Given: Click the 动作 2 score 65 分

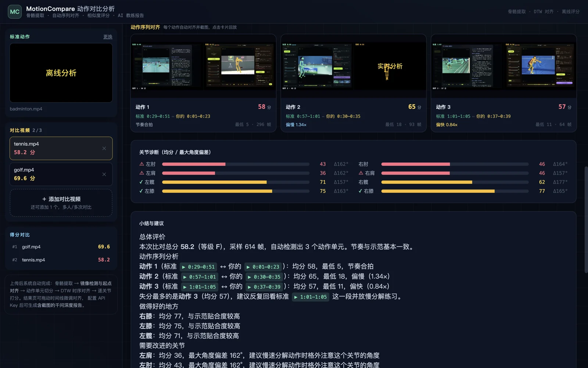Looking at the screenshot, I should (415, 107).
